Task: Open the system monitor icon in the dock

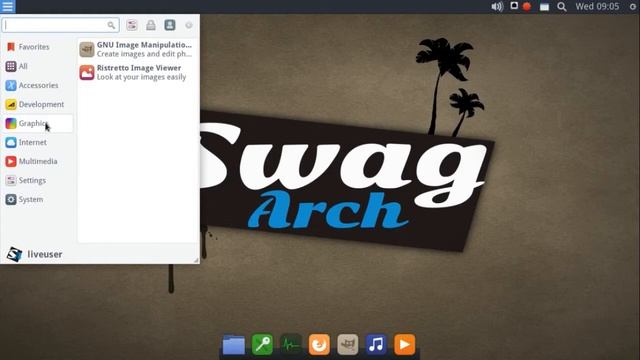Action: 291,344
